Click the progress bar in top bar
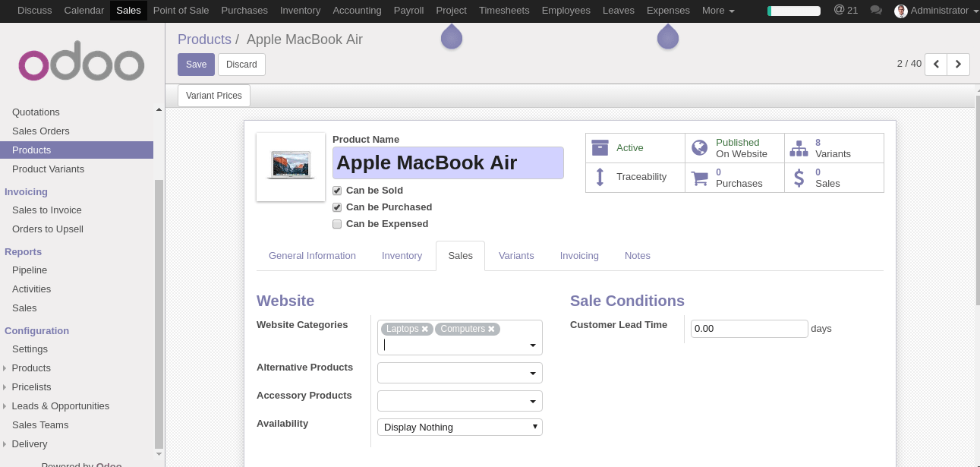Image resolution: width=980 pixels, height=467 pixels. pyautogui.click(x=794, y=11)
